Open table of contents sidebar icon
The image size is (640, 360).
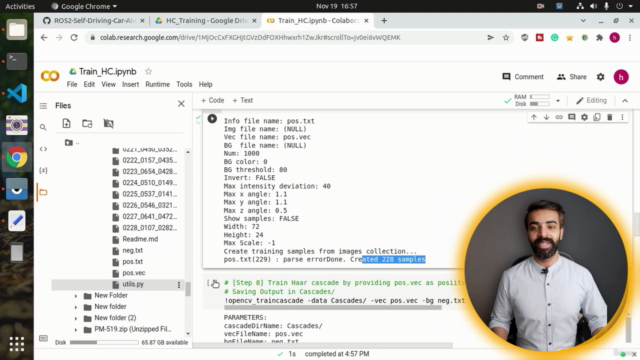[x=43, y=106]
